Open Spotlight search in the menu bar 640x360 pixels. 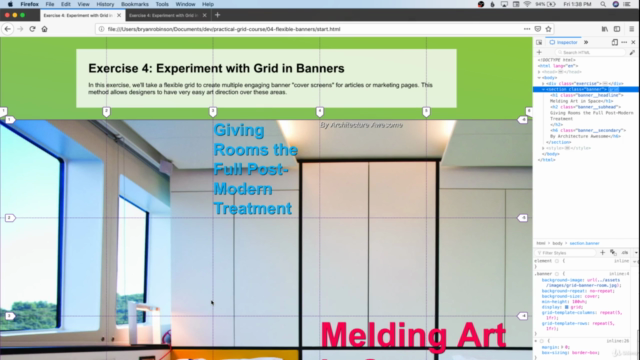coord(603,4)
